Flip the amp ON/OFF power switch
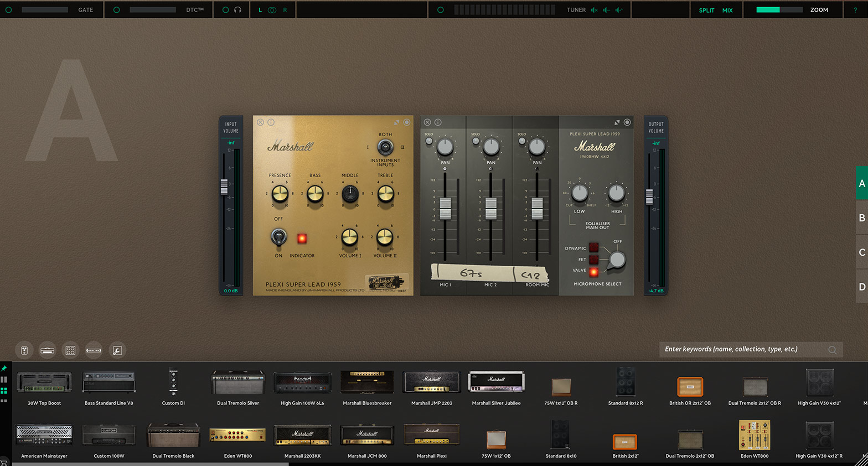Screen dimensions: 868x466 pos(278,237)
